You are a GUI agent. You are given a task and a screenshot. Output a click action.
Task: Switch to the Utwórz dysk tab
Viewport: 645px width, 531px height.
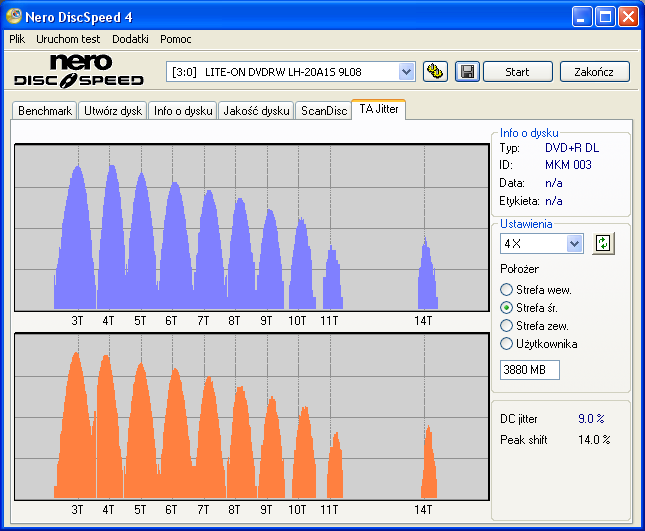pos(113,111)
